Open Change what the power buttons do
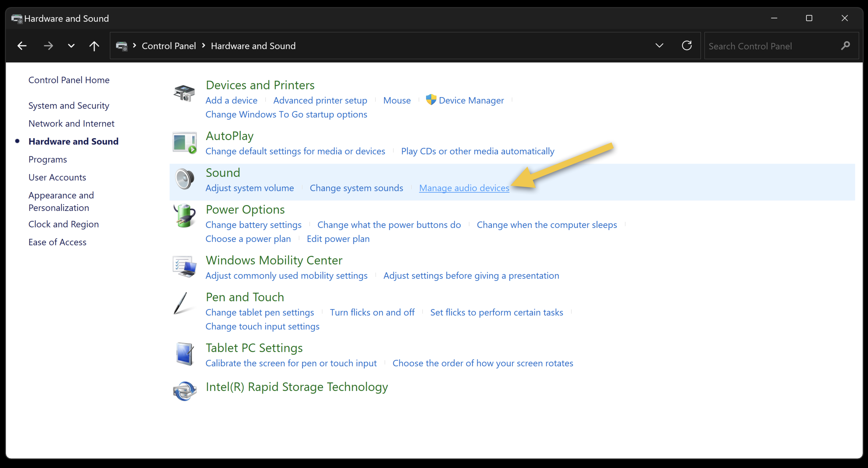The height and width of the screenshot is (468, 868). (389, 225)
